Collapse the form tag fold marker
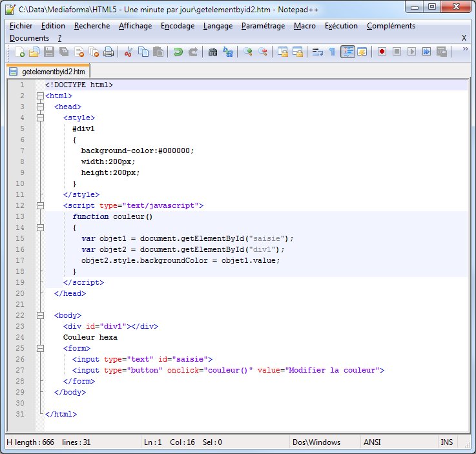The height and width of the screenshot is (454, 476). pos(40,348)
